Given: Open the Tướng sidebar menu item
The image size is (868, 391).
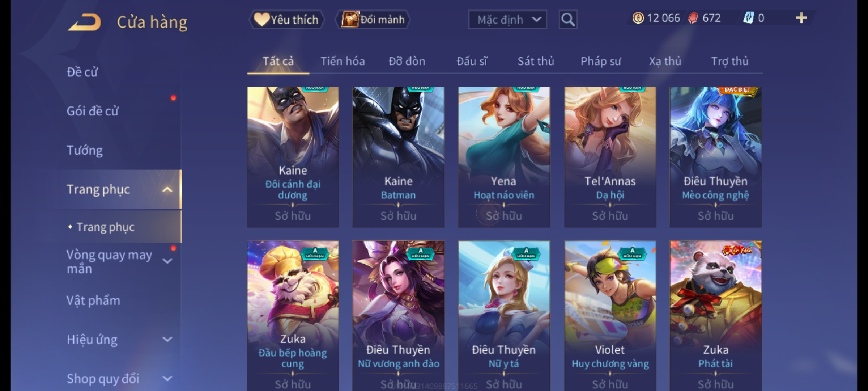Looking at the screenshot, I should 85,150.
